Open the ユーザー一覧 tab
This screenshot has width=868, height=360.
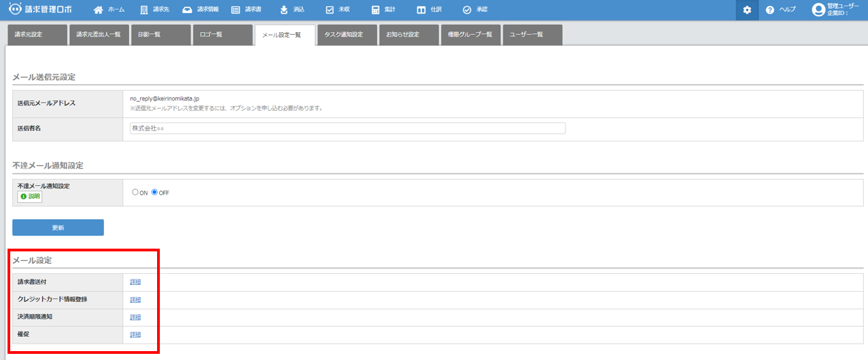[532, 35]
